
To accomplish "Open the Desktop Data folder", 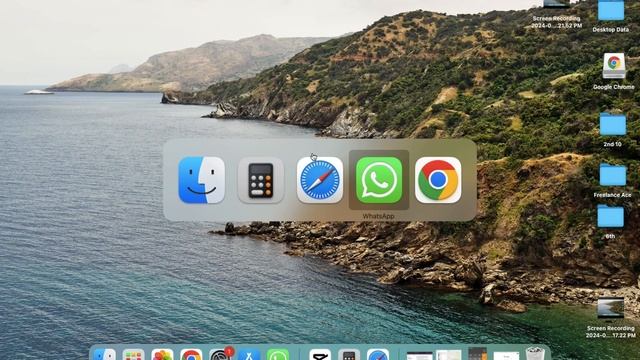I will [611, 11].
